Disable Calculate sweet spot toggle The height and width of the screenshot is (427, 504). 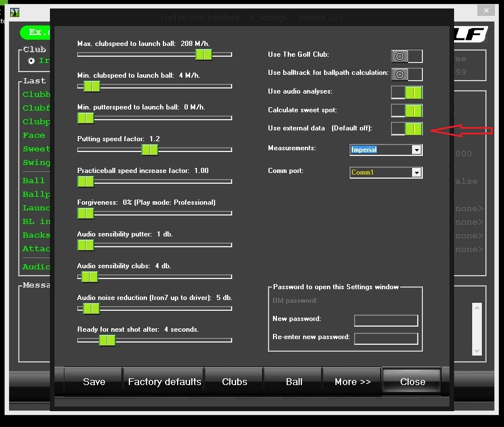406,111
